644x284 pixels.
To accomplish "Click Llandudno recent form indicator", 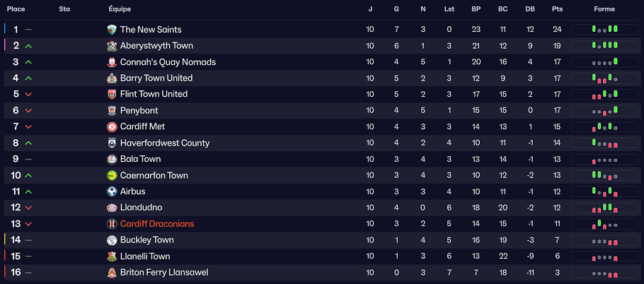I will tap(604, 208).
